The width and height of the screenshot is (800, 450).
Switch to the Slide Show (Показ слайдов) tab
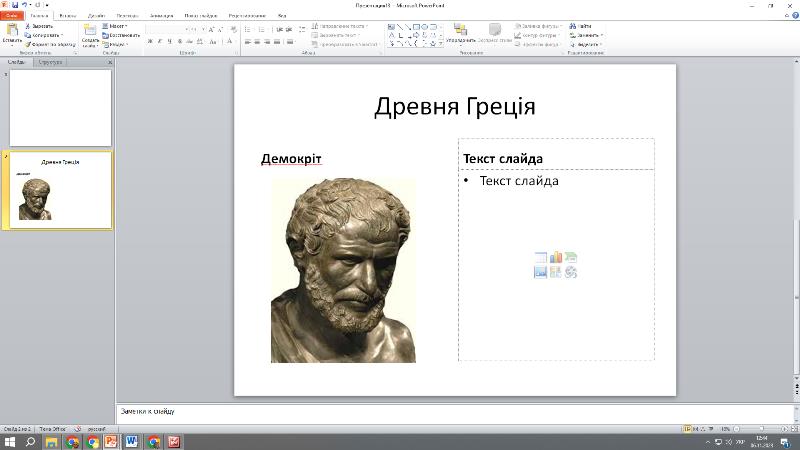tap(201, 16)
